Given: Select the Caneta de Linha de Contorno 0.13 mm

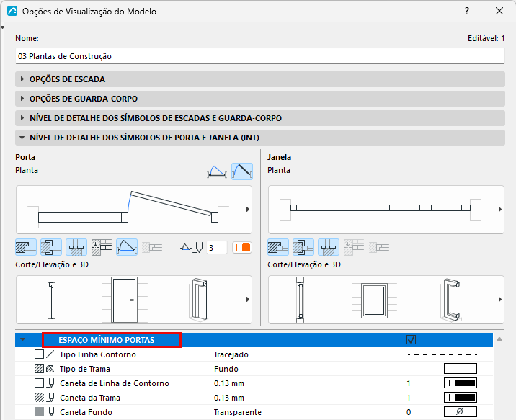Looking at the screenshot, I should click(229, 383).
